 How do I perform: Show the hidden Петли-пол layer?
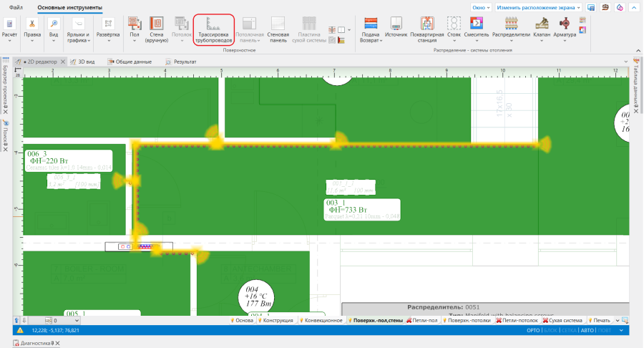[409, 321]
